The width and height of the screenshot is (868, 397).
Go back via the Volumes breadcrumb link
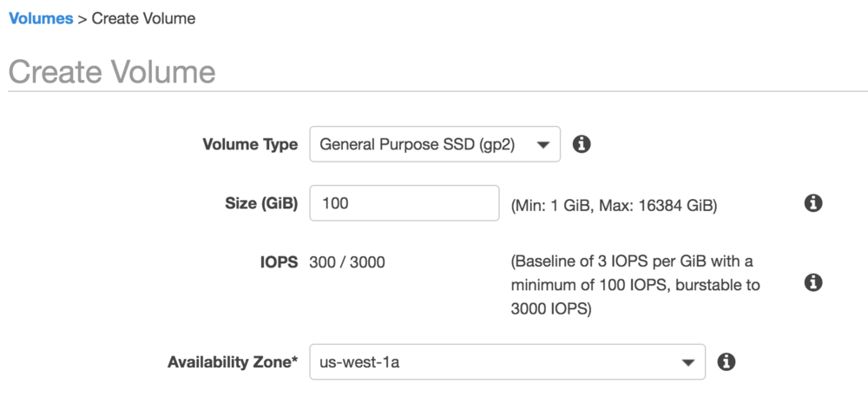point(41,18)
